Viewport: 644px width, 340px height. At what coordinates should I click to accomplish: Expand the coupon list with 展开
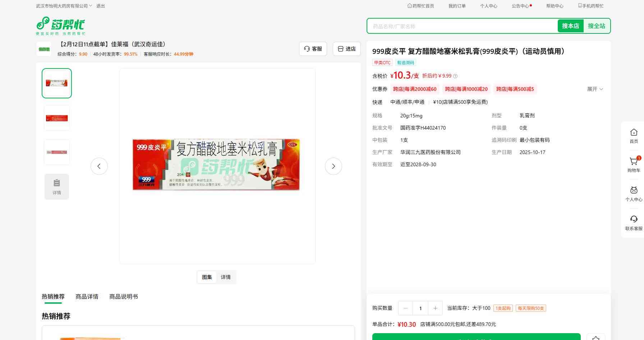(595, 89)
